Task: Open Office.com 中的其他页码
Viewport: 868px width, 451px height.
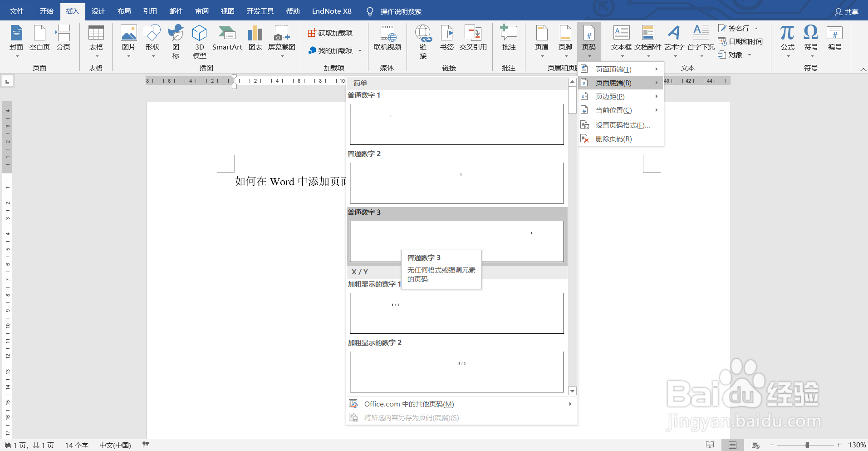Action: 408,404
